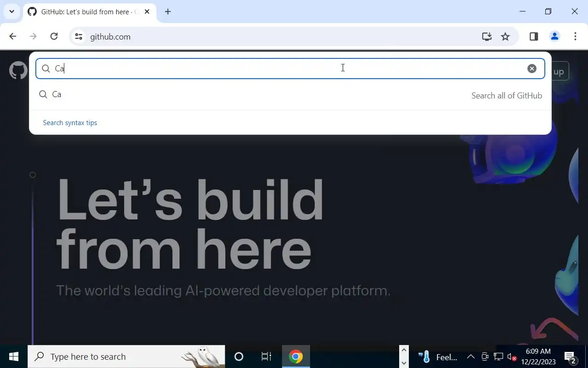
Task: Open the notification center icon
Action: click(x=570, y=357)
